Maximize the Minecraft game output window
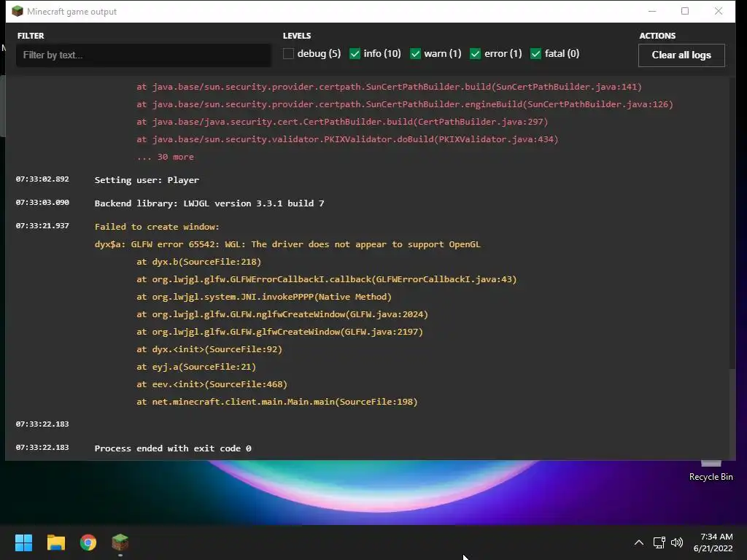The image size is (747, 560). 685,11
